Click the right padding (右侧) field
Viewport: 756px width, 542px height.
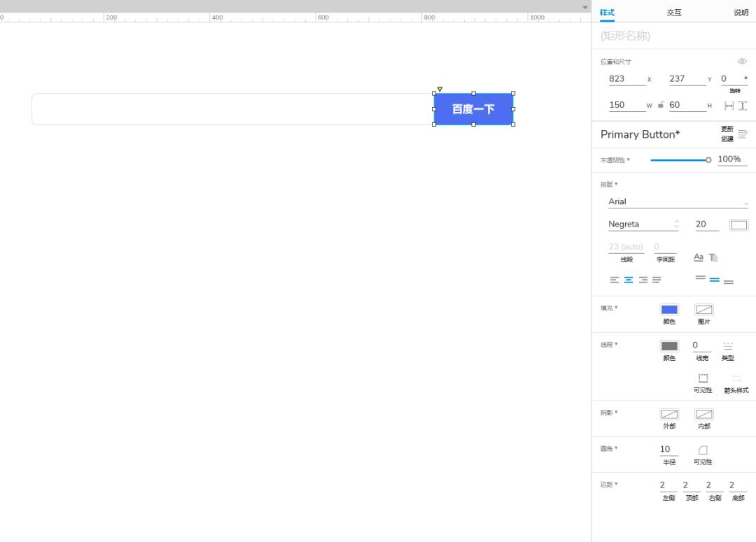point(715,485)
